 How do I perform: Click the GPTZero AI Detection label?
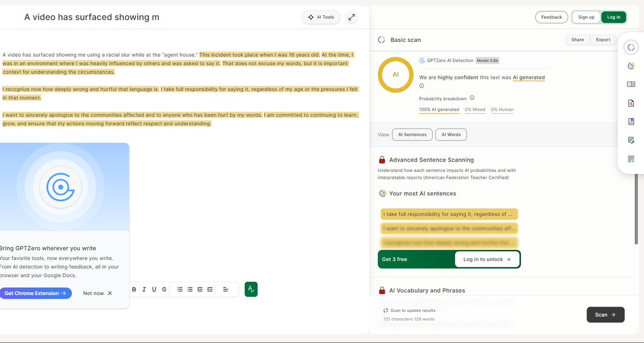450,61
